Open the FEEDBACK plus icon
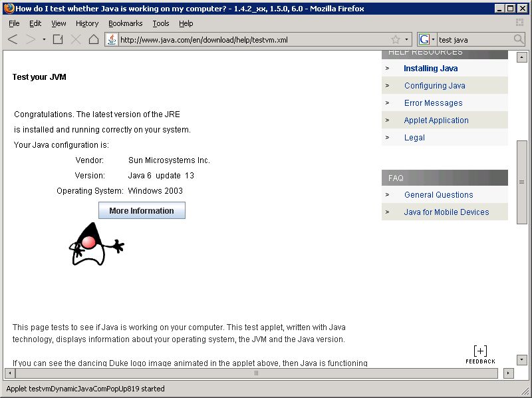This screenshot has width=532, height=398. pyautogui.click(x=480, y=349)
